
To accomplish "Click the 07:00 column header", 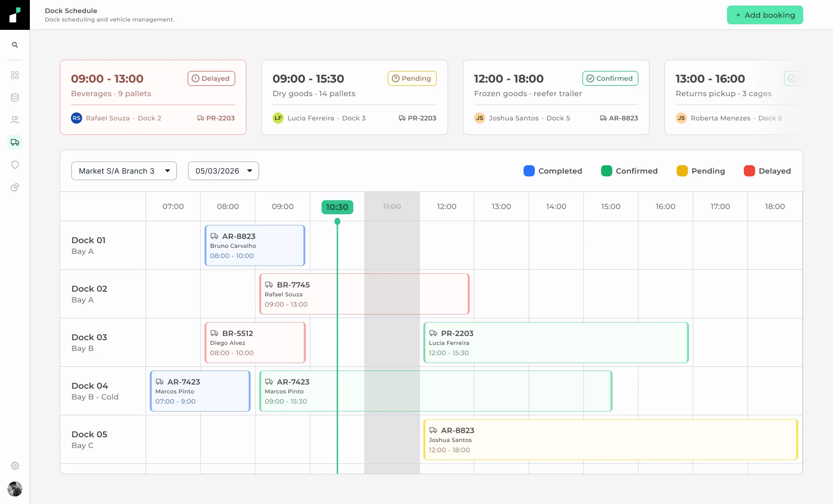I will tap(173, 206).
